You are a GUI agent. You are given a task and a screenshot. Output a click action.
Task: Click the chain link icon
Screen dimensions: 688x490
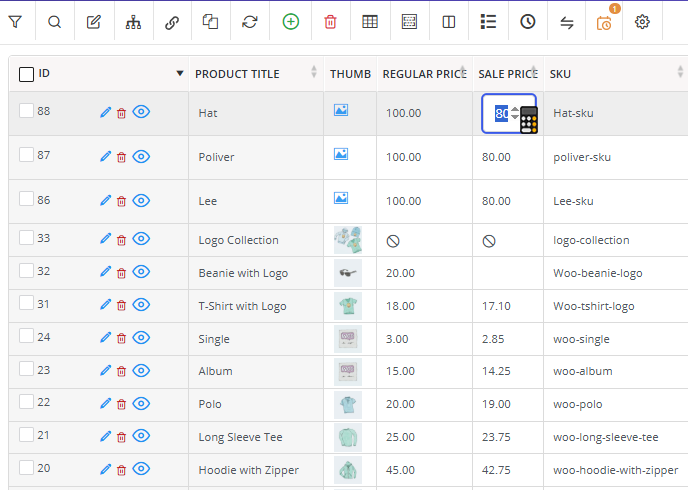click(x=172, y=22)
